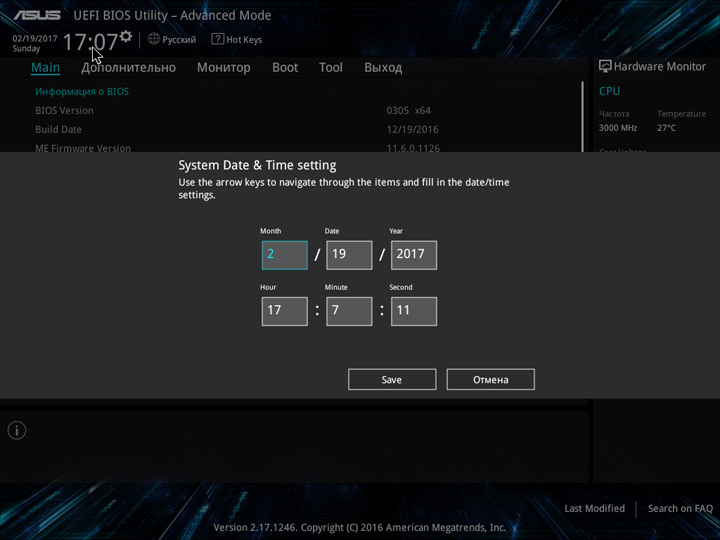Click the Sunday weekday text
720x540 pixels.
pyautogui.click(x=26, y=49)
